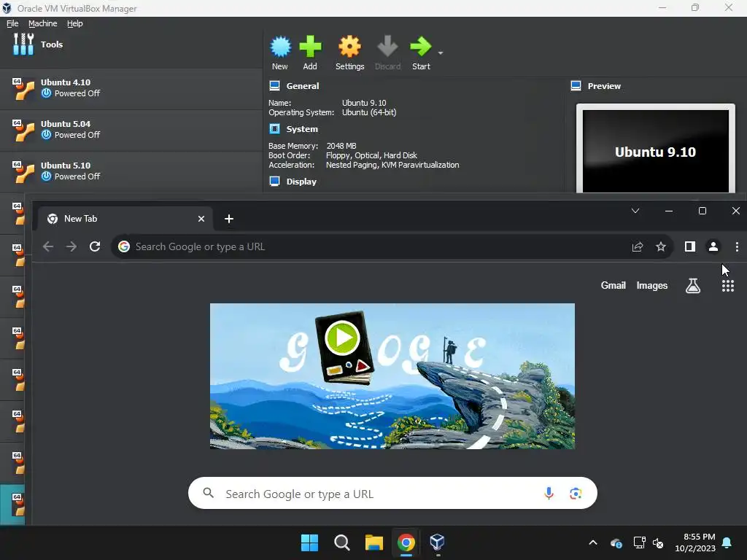This screenshot has width=747, height=560.
Task: Click Chrome forward arrow
Action: click(x=71, y=246)
